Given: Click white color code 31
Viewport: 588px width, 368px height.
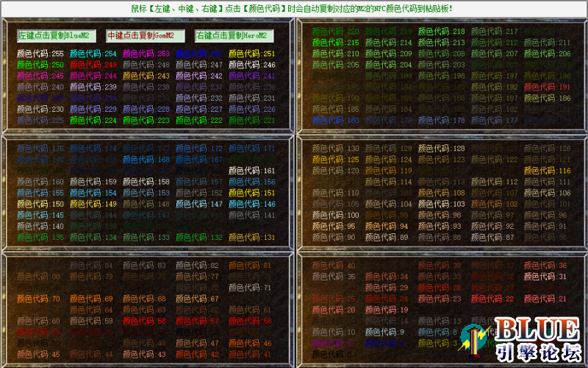Looking at the screenshot, I should pyautogui.click(x=548, y=277).
